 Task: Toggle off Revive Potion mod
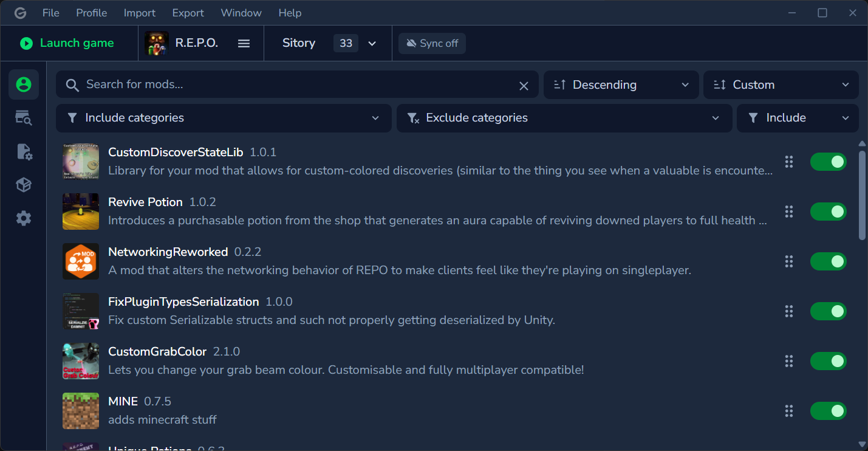point(829,212)
